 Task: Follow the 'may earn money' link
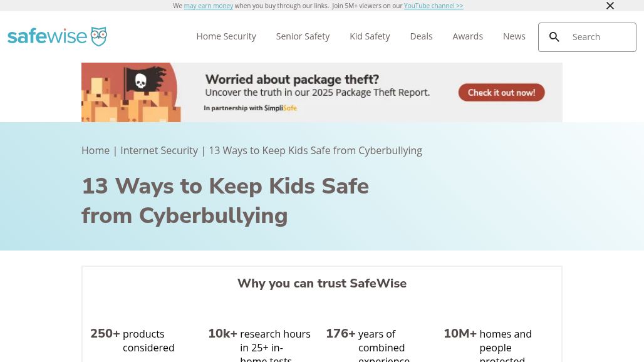coord(209,6)
